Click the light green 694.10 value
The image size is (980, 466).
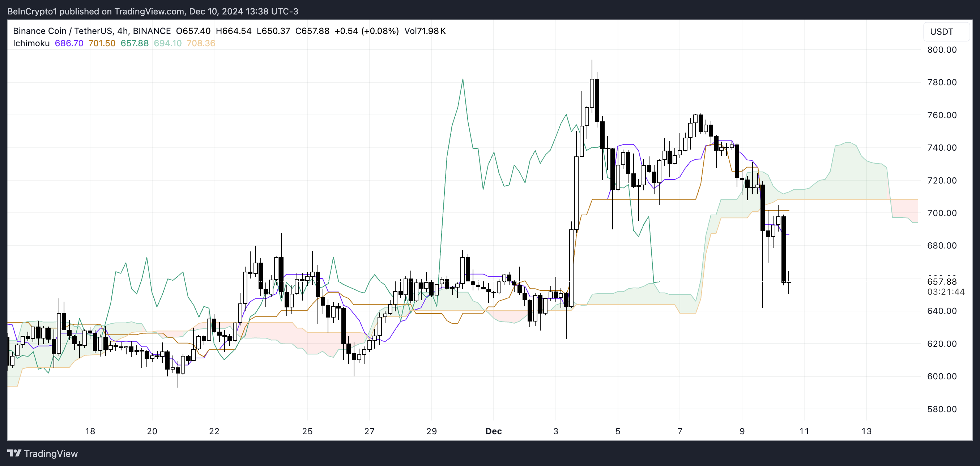[x=167, y=43]
